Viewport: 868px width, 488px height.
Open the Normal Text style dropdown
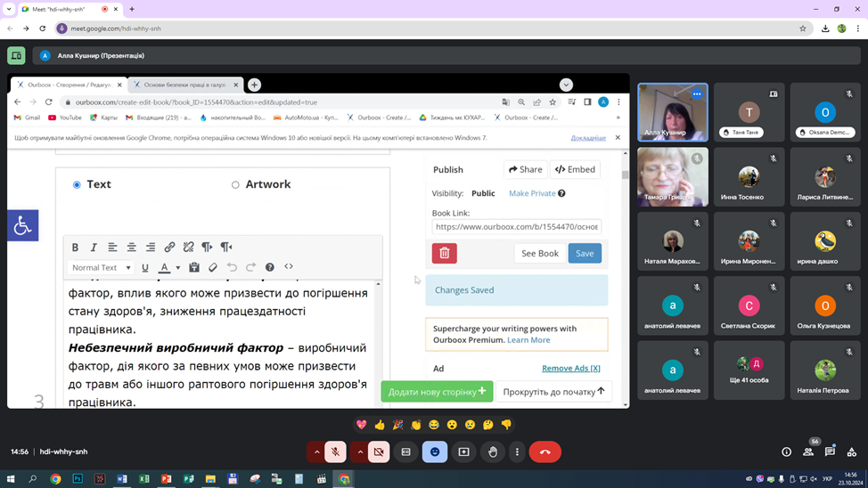point(101,267)
